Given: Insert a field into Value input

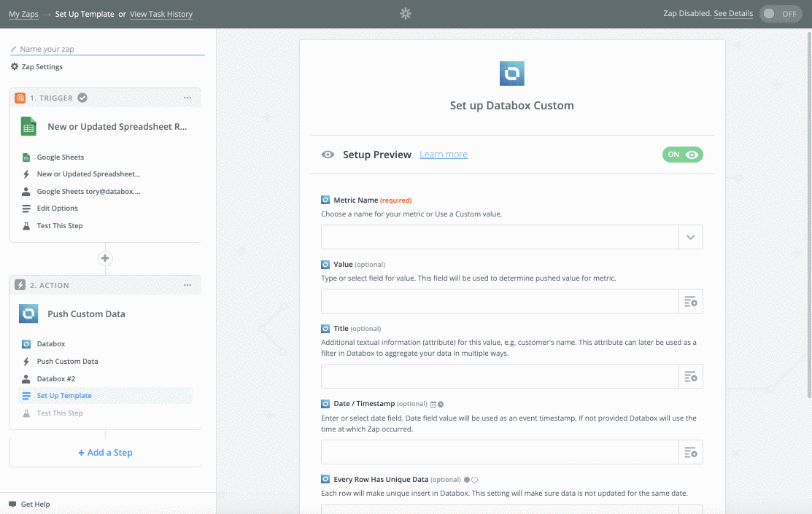Looking at the screenshot, I should point(691,301).
